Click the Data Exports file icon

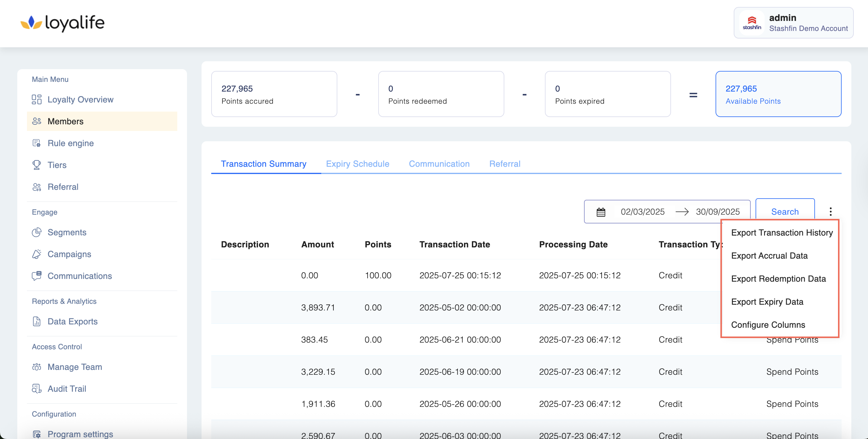(x=36, y=321)
